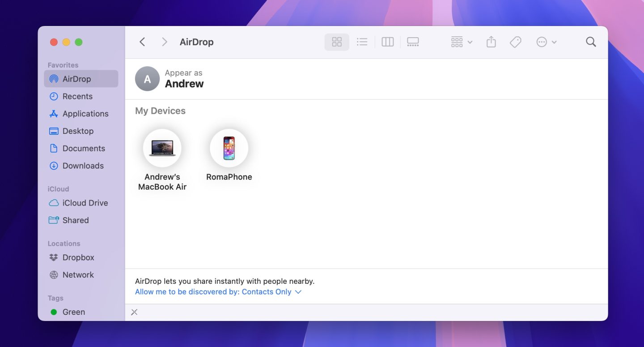Switch to column view
The height and width of the screenshot is (347, 644).
click(x=387, y=42)
